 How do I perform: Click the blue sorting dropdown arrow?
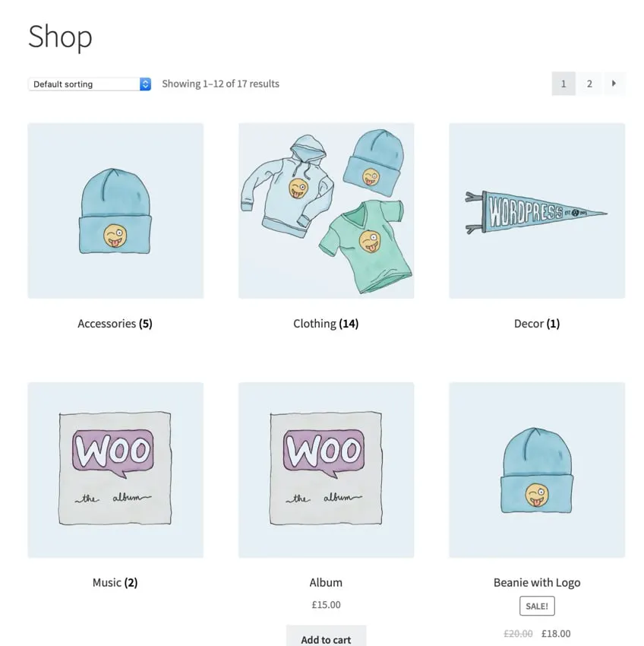pos(145,84)
